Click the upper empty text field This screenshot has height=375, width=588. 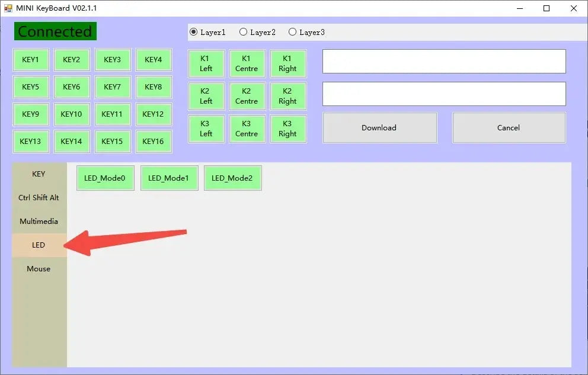pyautogui.click(x=444, y=62)
